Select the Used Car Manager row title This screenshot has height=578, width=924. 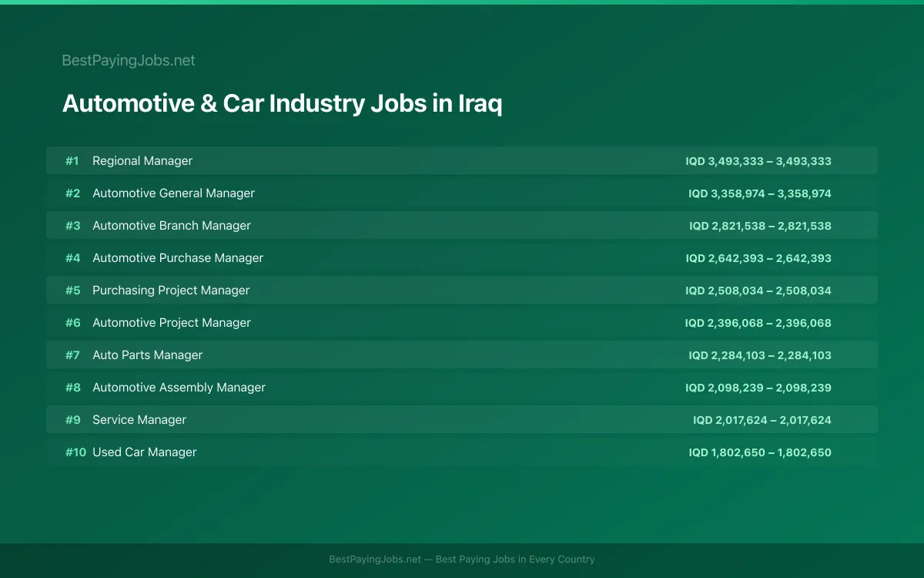tap(145, 452)
